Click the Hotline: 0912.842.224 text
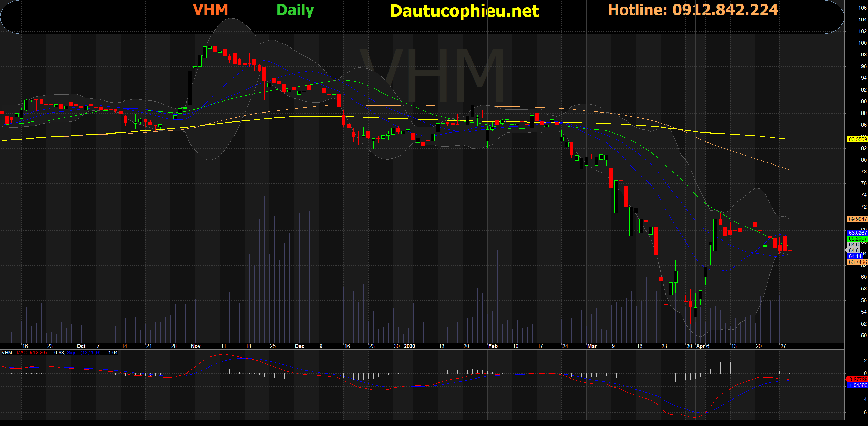Viewport: 868px width, 426px height. [693, 10]
